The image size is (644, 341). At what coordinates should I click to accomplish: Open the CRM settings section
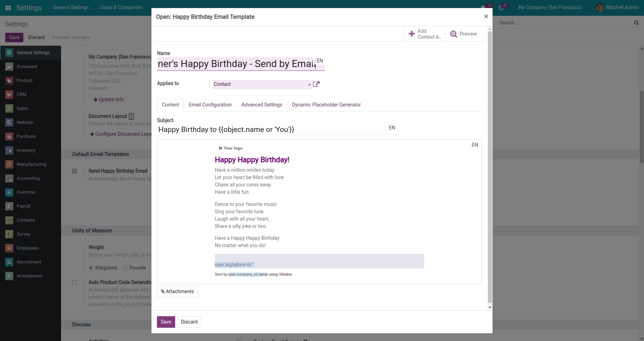(x=21, y=94)
